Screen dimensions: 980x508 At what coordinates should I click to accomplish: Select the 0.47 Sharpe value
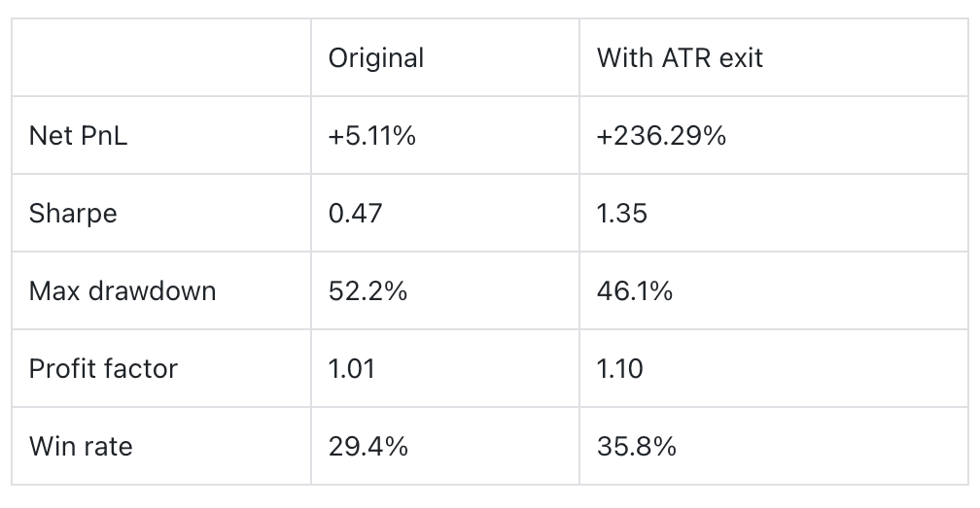click(x=355, y=214)
